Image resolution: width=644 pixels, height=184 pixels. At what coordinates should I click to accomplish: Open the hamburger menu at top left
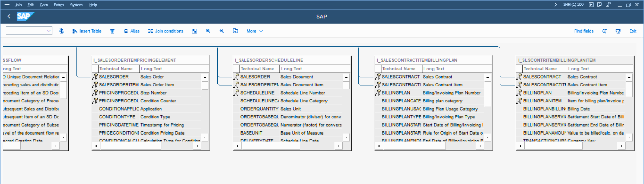(x=7, y=4)
